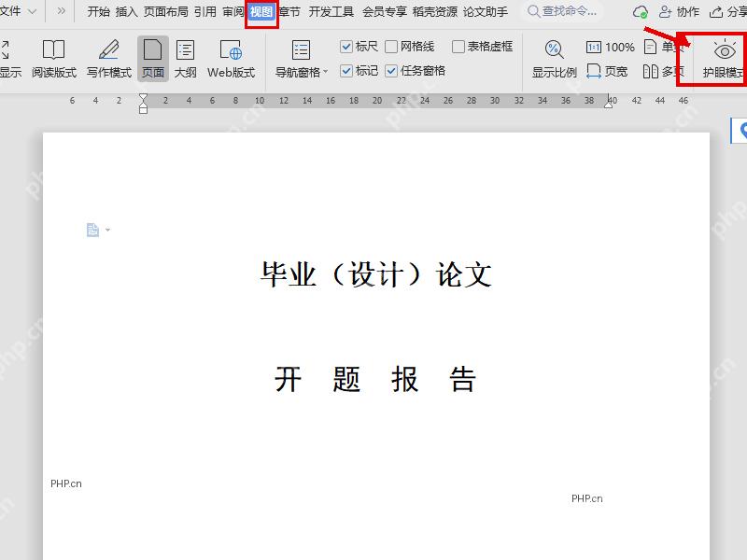Viewport: 747px width, 560px height.
Task: Click the Navigation Pane (导航窗格) icon
Action: pos(301,50)
